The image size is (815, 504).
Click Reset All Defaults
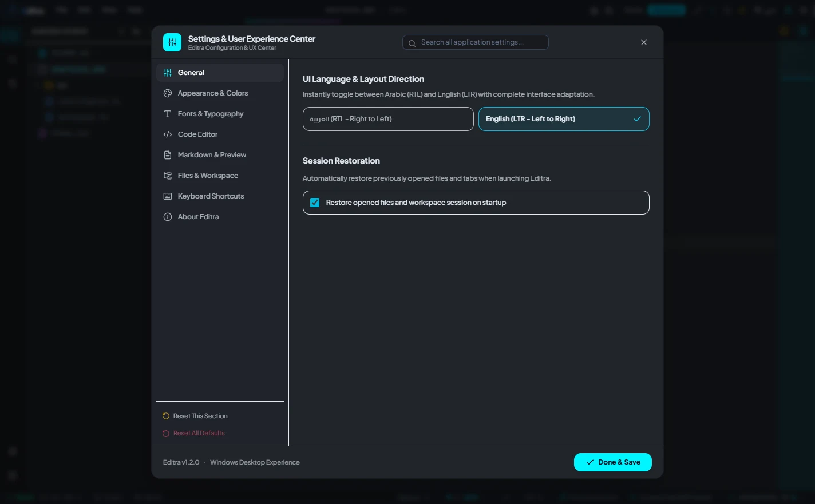pyautogui.click(x=220, y=433)
